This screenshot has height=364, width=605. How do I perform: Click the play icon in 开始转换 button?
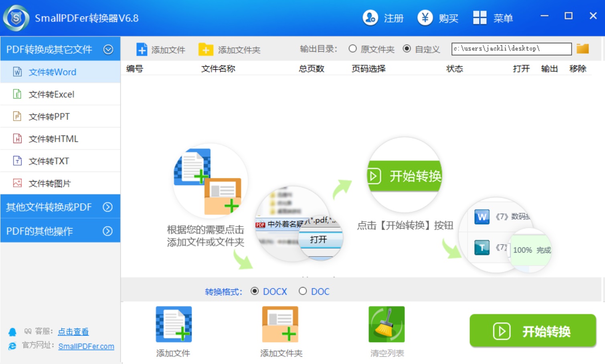502,331
